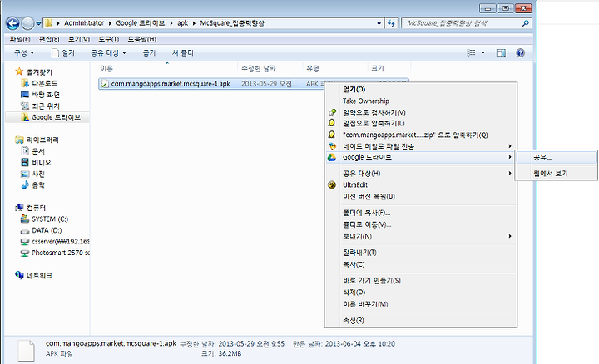Open the 파일(F) menu
This screenshot has width=599, height=364.
point(20,39)
